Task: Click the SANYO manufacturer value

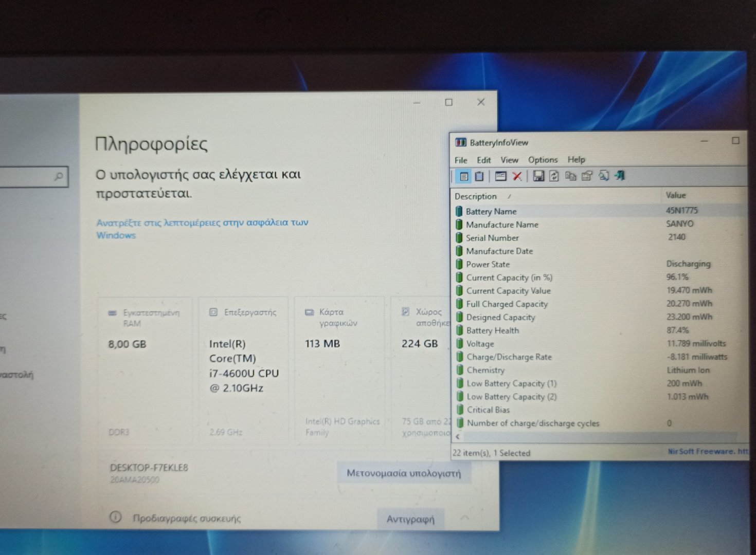Action: coord(679,224)
